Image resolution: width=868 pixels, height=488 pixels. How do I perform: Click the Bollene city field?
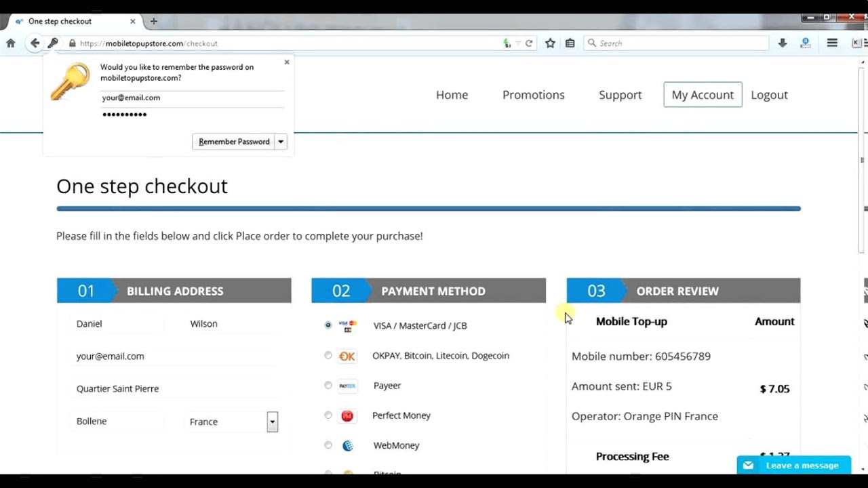(117, 422)
